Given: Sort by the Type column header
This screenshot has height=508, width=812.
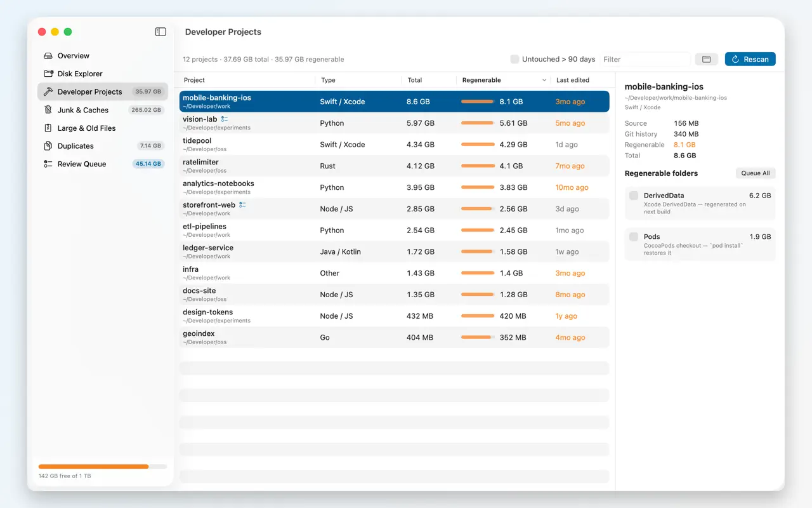Looking at the screenshot, I should [x=358, y=80].
